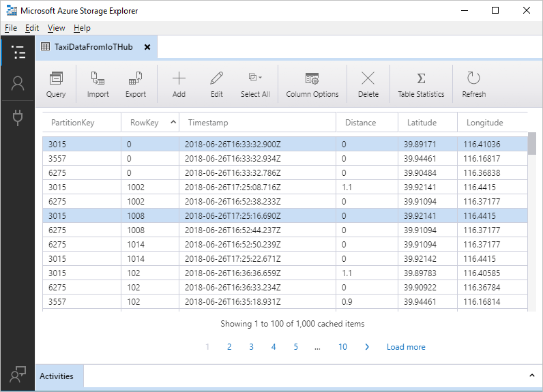Open the Account Management person icon

point(18,83)
